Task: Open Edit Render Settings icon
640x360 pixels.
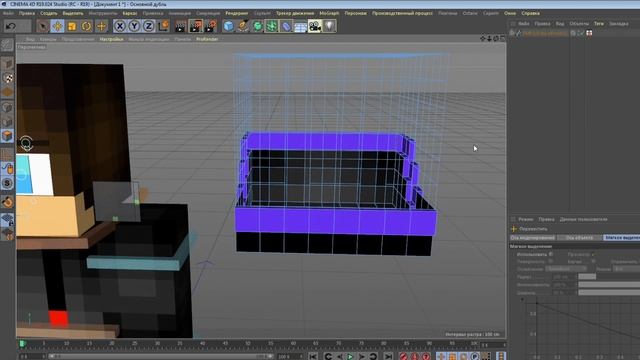Action: tap(211, 26)
